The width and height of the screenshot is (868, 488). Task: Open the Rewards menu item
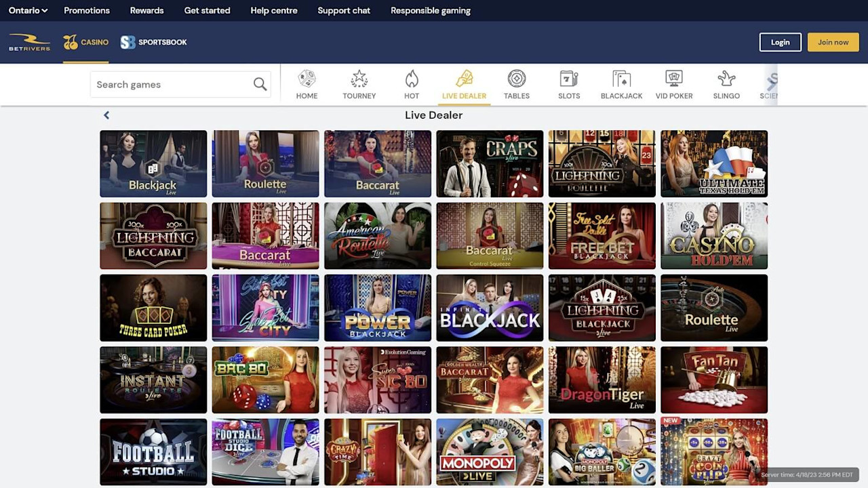click(x=147, y=10)
